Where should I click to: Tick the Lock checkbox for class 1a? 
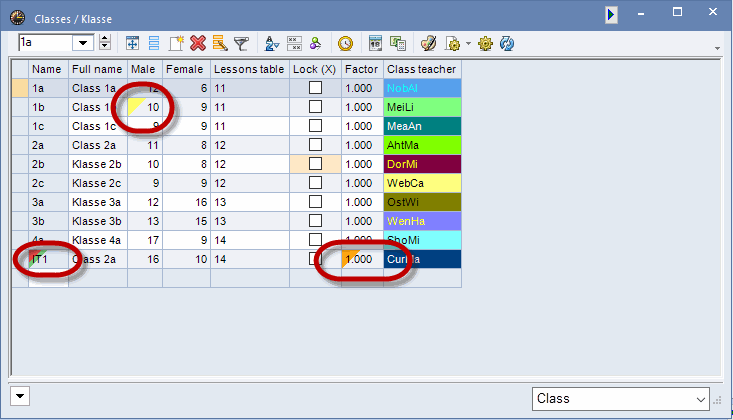coord(316,87)
